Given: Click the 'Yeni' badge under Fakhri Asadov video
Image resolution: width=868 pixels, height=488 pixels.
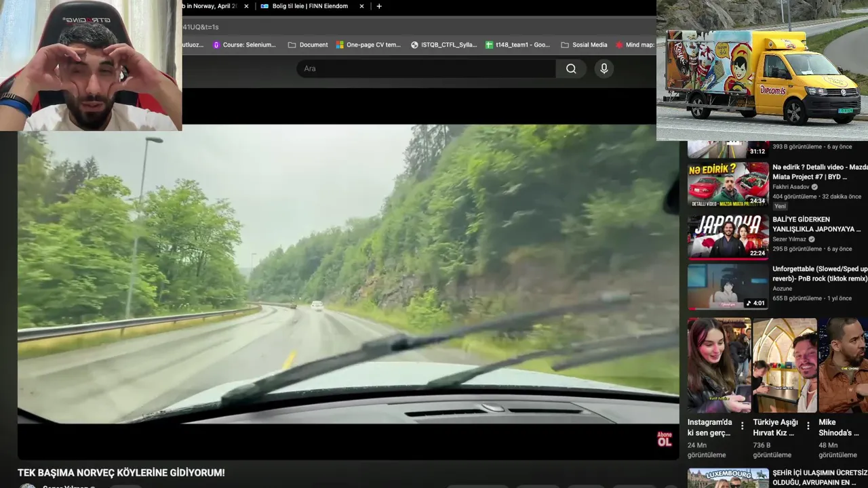Looking at the screenshot, I should click(x=781, y=206).
